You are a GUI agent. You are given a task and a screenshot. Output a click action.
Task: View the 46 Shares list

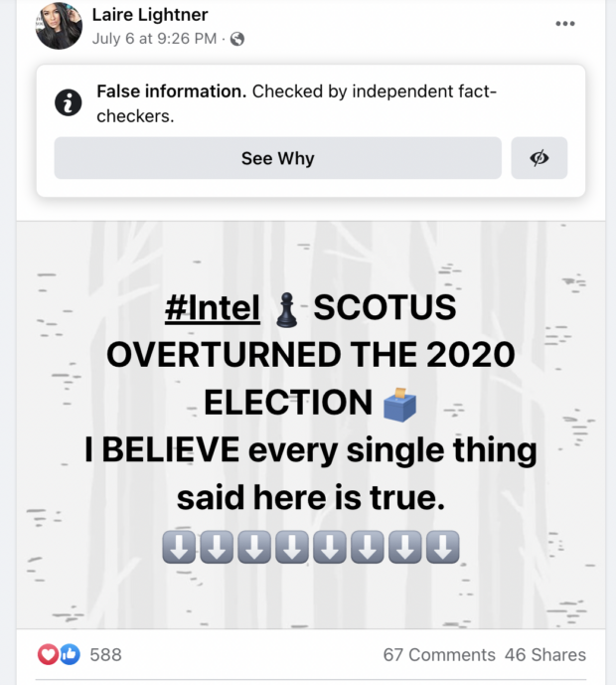coord(544,655)
